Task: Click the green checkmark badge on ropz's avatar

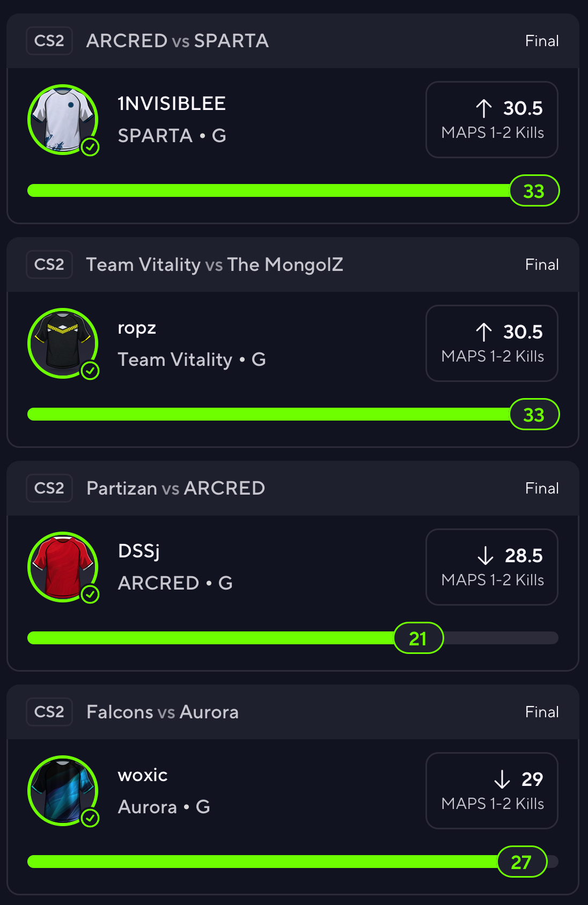Action: coord(90,371)
